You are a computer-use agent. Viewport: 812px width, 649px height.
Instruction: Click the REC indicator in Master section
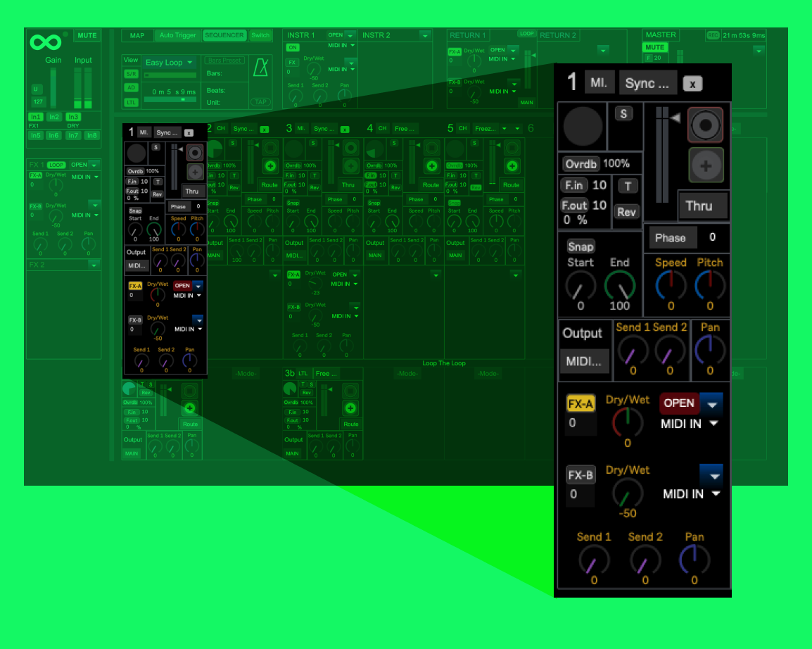[713, 35]
